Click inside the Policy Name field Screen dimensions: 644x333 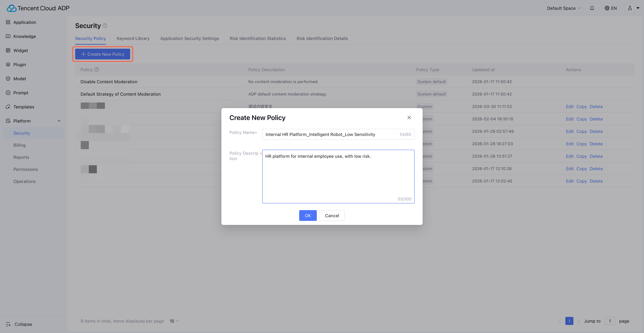[330, 134]
